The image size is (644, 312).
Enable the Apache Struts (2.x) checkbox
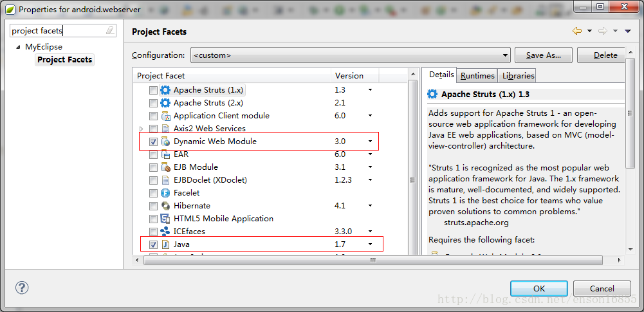[x=153, y=103]
